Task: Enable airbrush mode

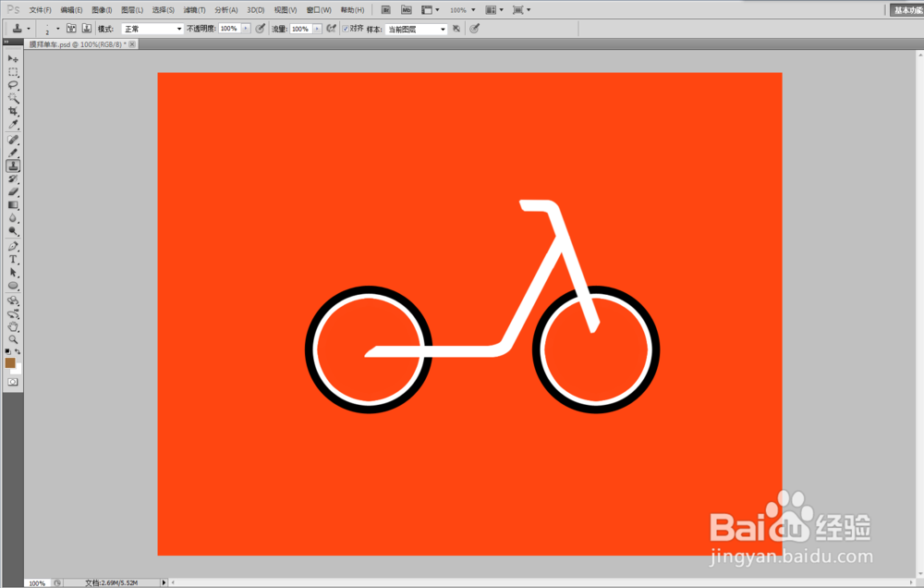Action: pyautogui.click(x=331, y=29)
